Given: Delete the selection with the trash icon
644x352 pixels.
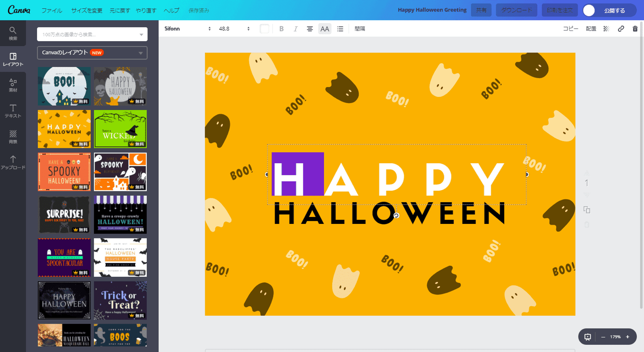Looking at the screenshot, I should click(635, 29).
